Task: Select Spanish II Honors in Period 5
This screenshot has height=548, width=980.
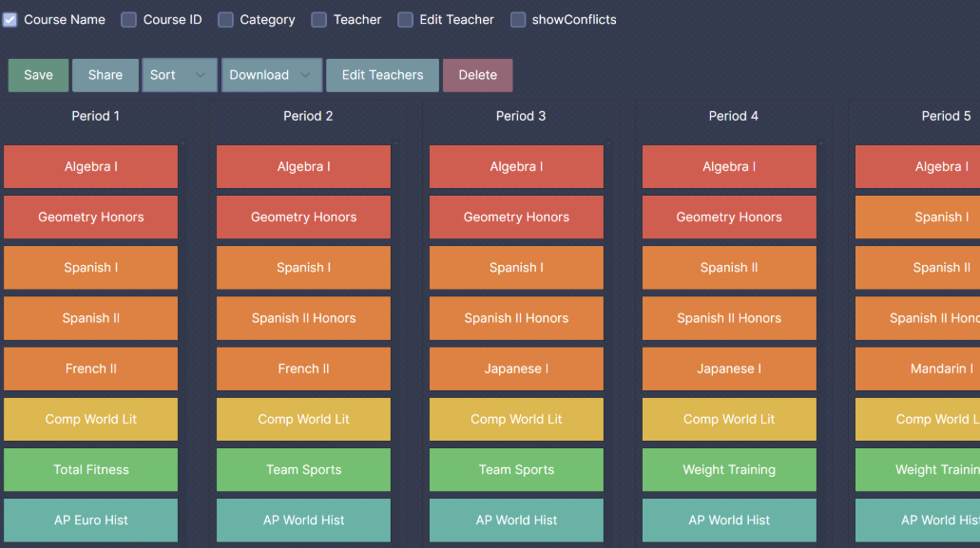Action: [x=917, y=318]
